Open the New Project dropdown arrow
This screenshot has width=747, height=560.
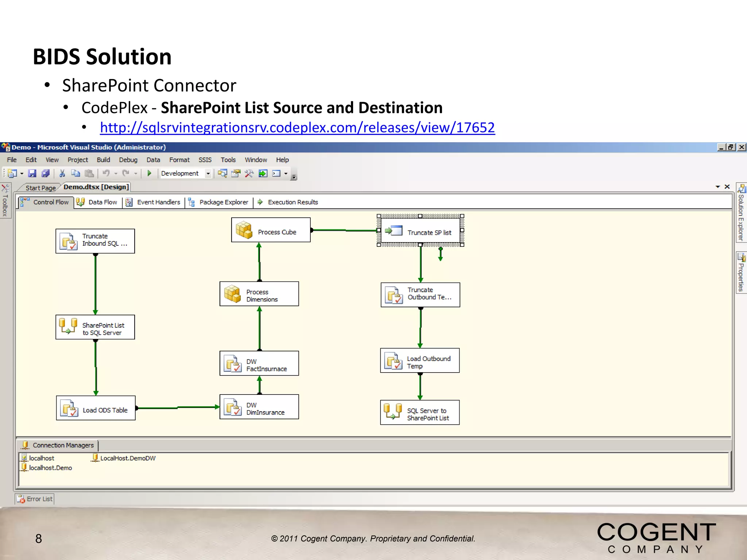point(22,174)
